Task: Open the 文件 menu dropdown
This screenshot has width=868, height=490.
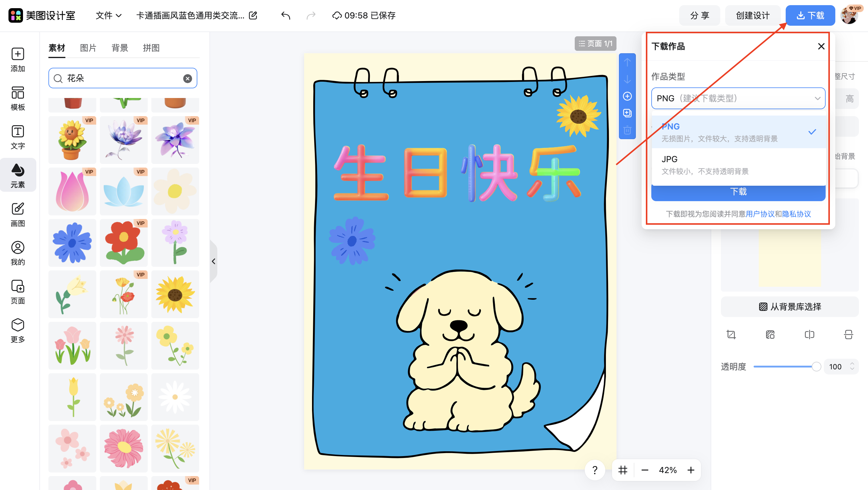Action: (108, 15)
